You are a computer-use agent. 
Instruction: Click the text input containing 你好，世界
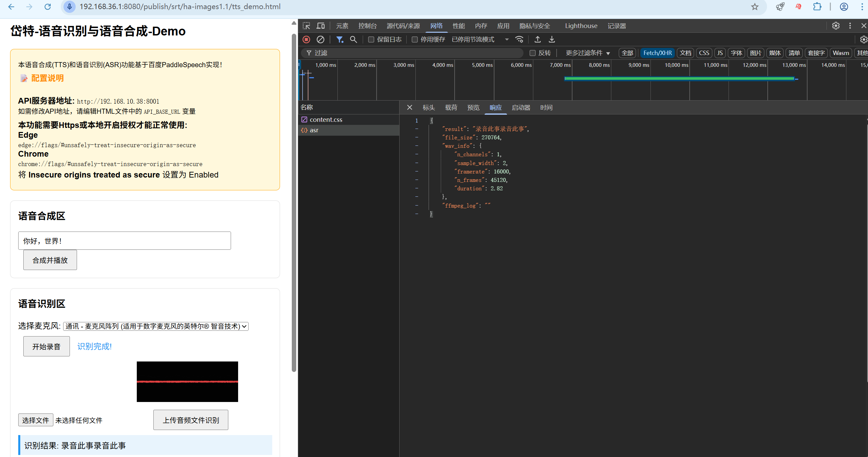(124, 241)
